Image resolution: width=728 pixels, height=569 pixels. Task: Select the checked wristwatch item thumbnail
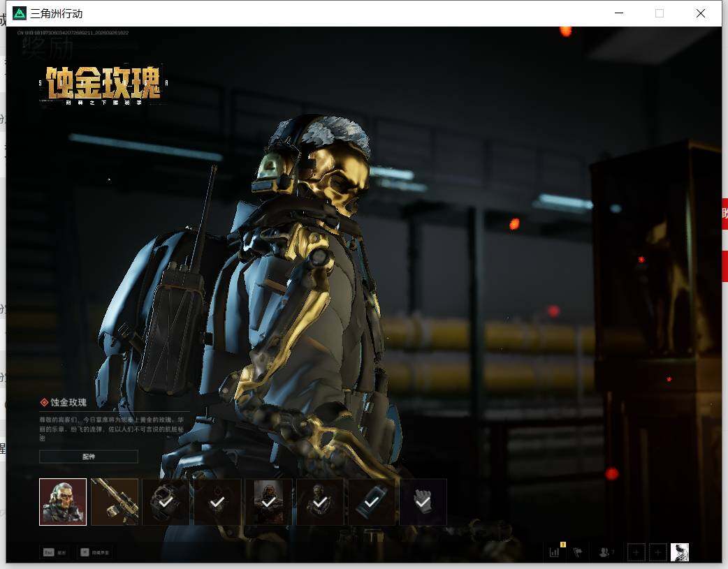[166, 502]
